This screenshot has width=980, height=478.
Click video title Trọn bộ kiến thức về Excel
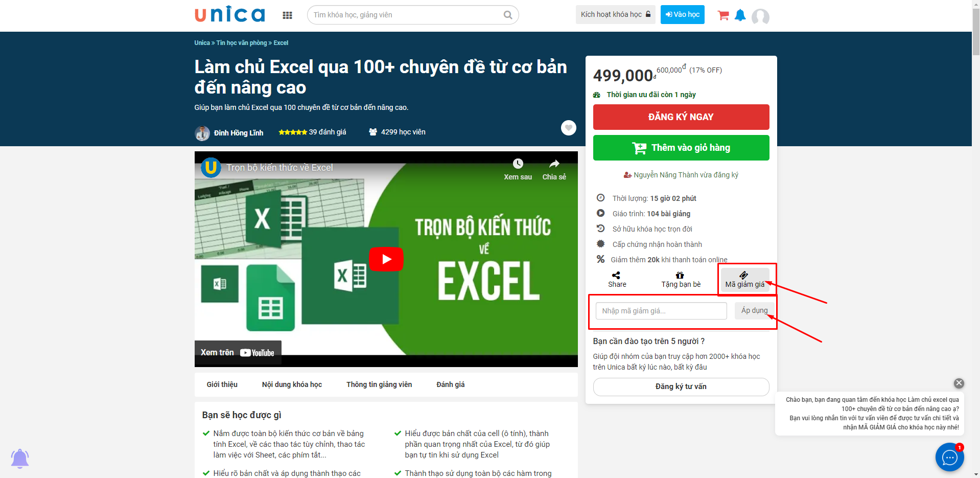point(279,168)
